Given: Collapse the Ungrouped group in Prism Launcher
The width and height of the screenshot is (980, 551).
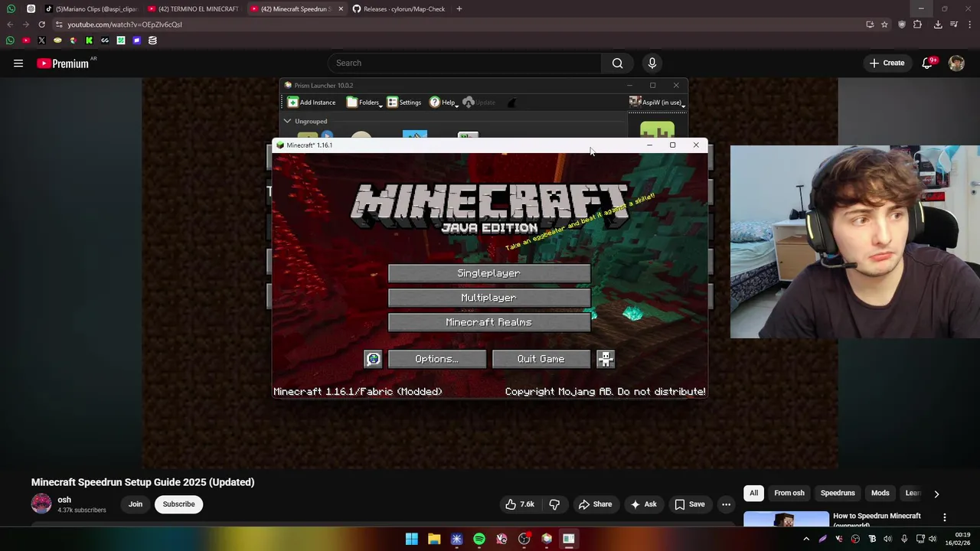Looking at the screenshot, I should (x=287, y=121).
